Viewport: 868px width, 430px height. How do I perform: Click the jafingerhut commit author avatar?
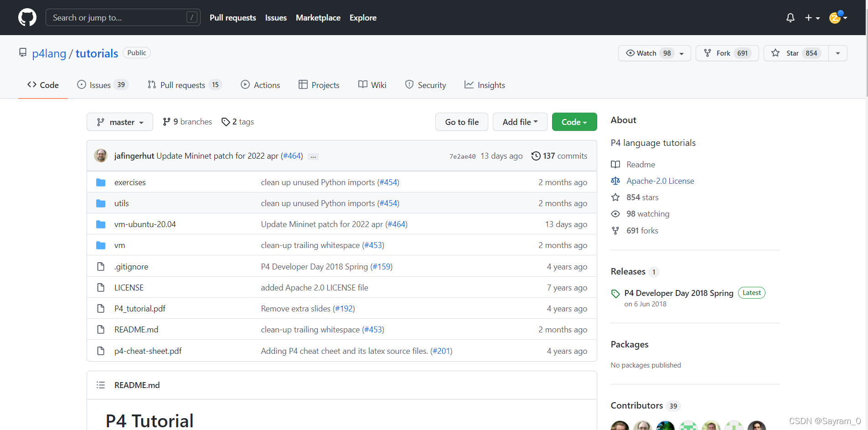click(x=101, y=155)
